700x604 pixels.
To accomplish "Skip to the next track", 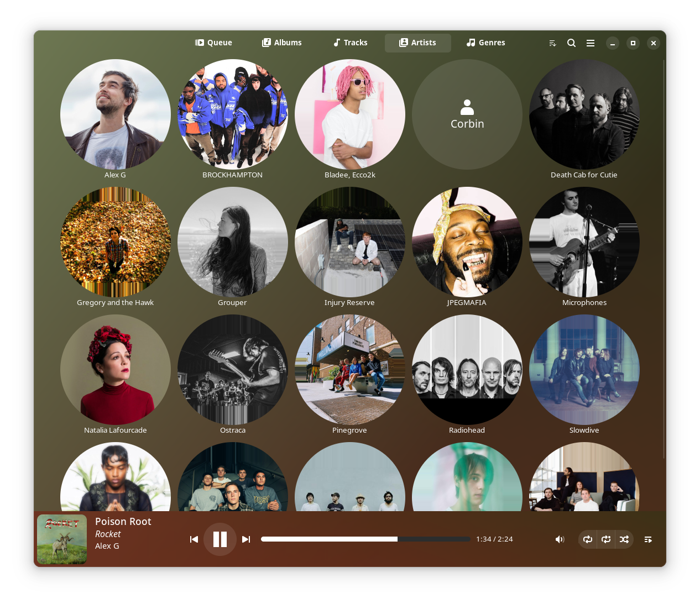I will pos(246,539).
